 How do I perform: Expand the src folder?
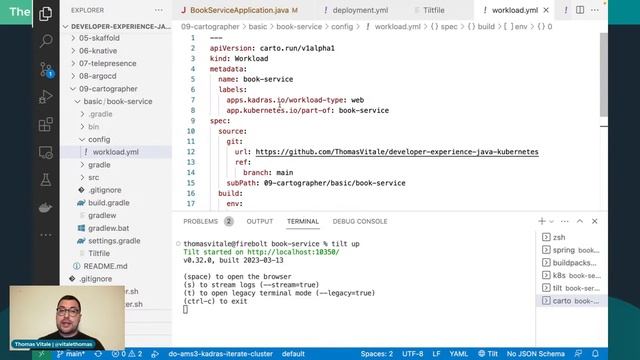pos(117,177)
